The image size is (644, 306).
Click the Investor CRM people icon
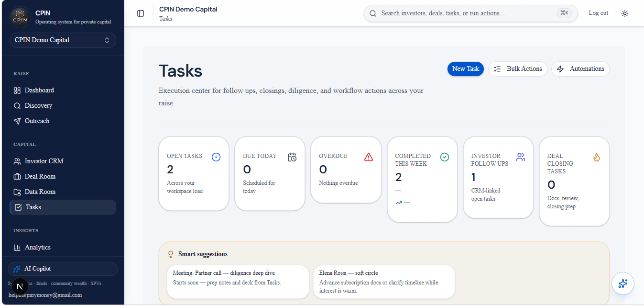[17, 161]
